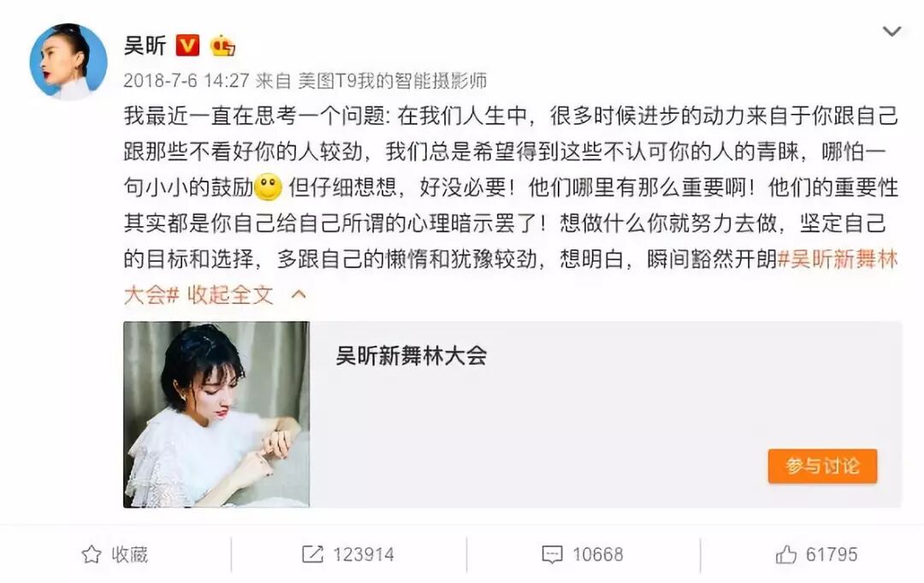The image size is (924, 583).
Task: Collapse post with 收起全文
Action: [x=230, y=294]
